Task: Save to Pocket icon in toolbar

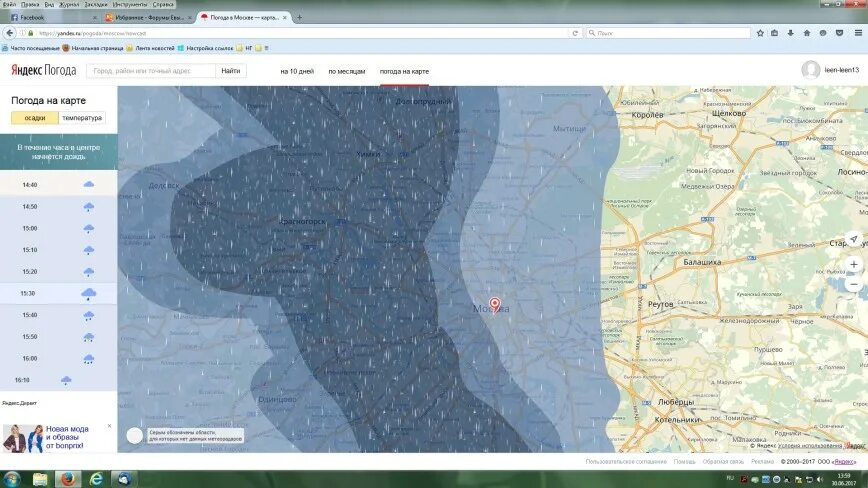Action: coord(839,33)
